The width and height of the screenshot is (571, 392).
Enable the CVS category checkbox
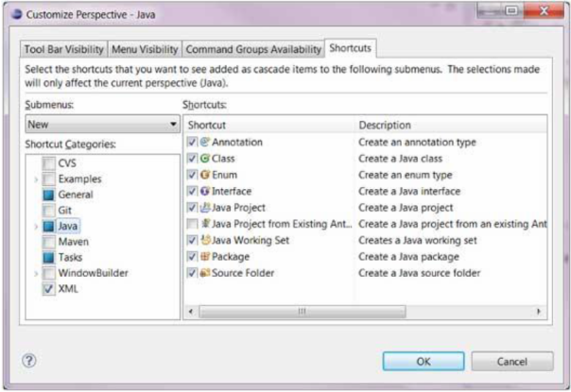coord(48,163)
